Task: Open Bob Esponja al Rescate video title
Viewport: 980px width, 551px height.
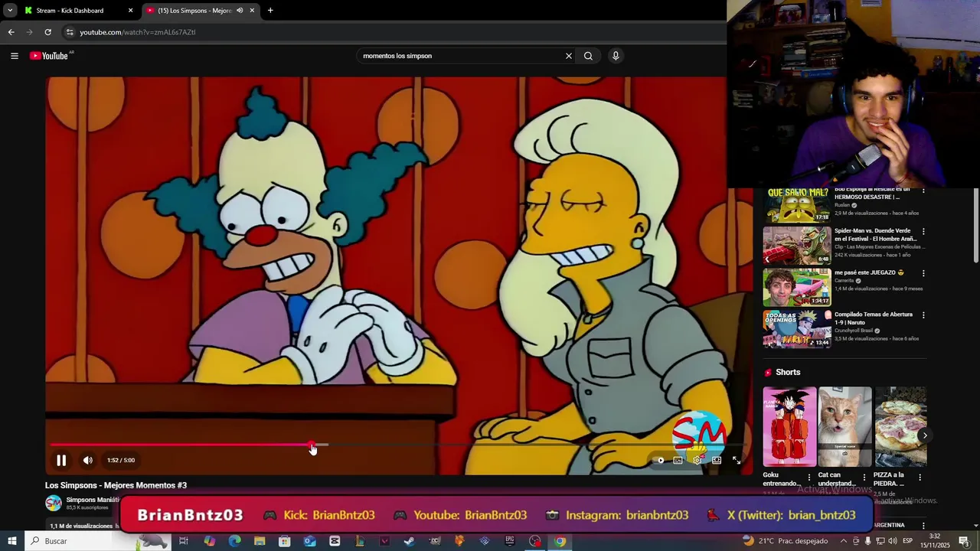Action: pyautogui.click(x=873, y=193)
